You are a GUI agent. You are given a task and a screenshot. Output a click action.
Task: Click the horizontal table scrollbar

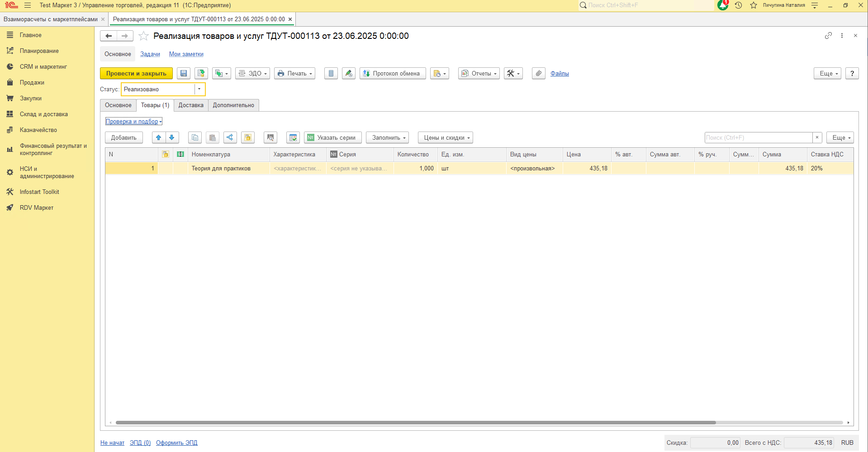pyautogui.click(x=416, y=423)
